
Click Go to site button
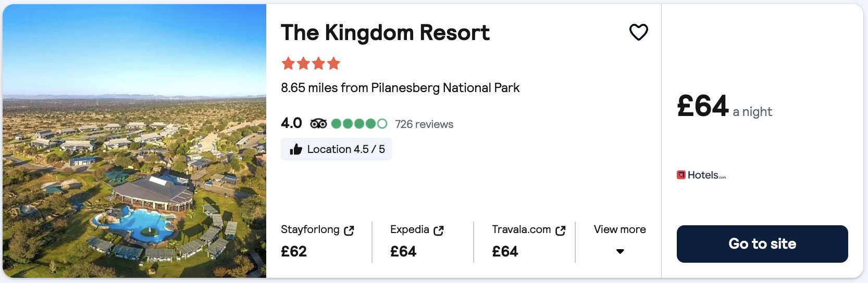(x=762, y=243)
